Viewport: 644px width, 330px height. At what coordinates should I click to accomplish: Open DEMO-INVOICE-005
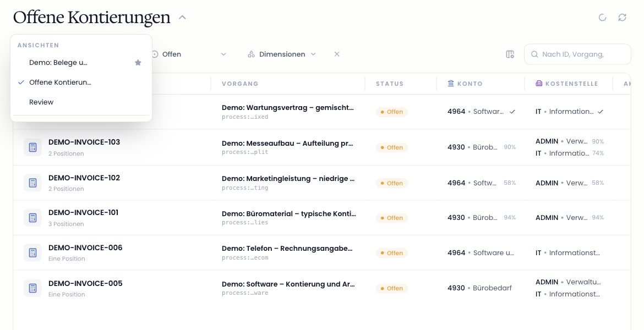click(85, 283)
